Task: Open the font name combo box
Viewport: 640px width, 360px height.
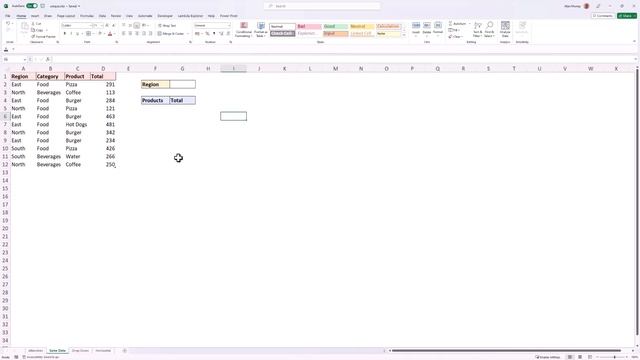Action: (x=76, y=25)
